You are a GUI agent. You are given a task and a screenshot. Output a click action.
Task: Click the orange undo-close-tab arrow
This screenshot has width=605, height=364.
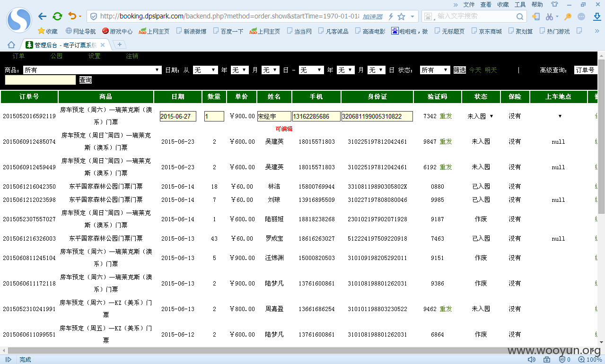(x=72, y=16)
